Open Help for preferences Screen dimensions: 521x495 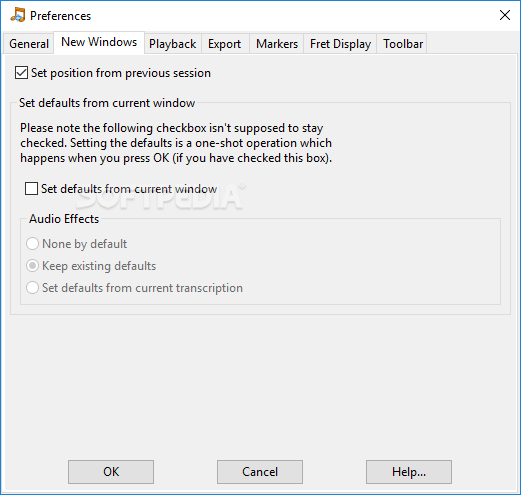[x=409, y=472]
